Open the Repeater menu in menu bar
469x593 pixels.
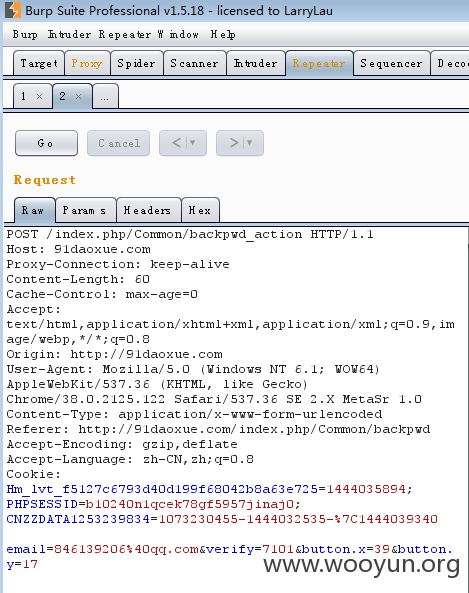click(125, 34)
